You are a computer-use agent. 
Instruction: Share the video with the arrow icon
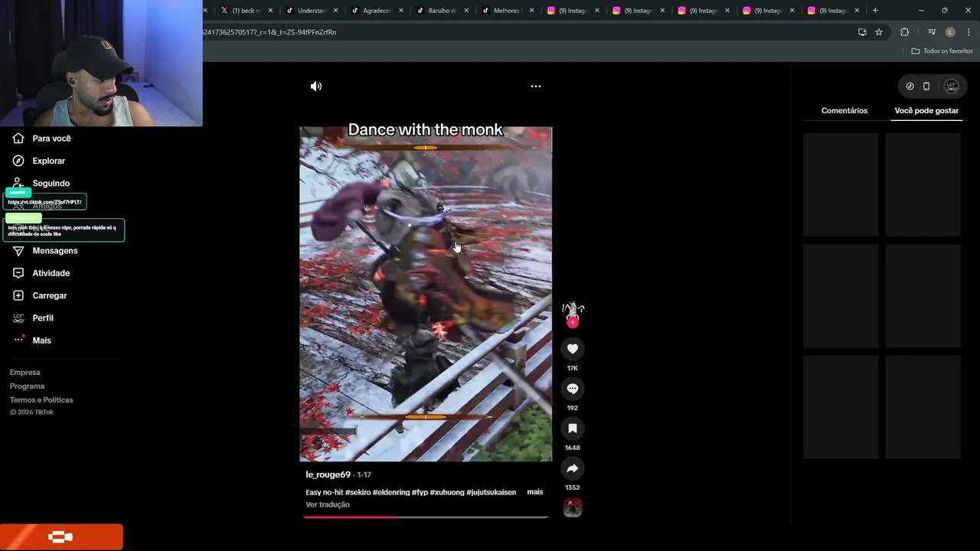573,468
